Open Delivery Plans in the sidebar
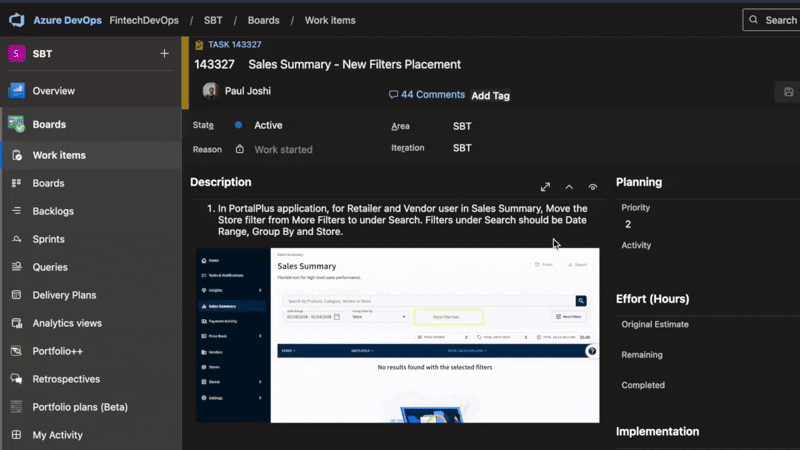 (64, 295)
